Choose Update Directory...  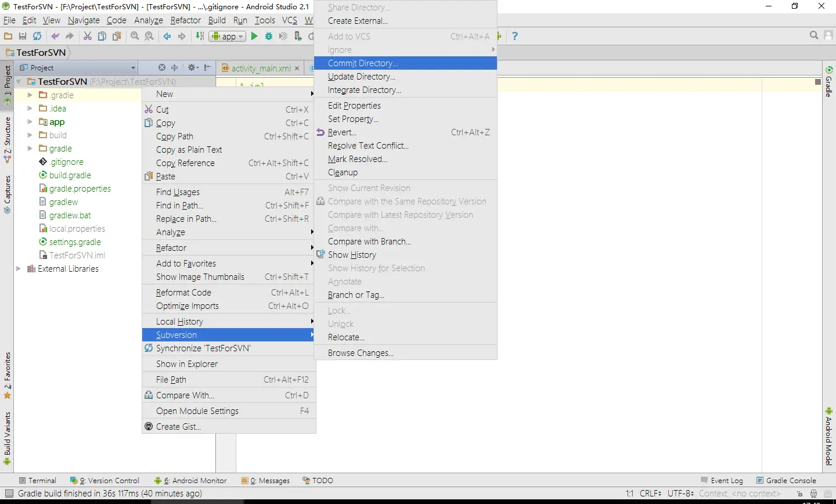point(405,76)
